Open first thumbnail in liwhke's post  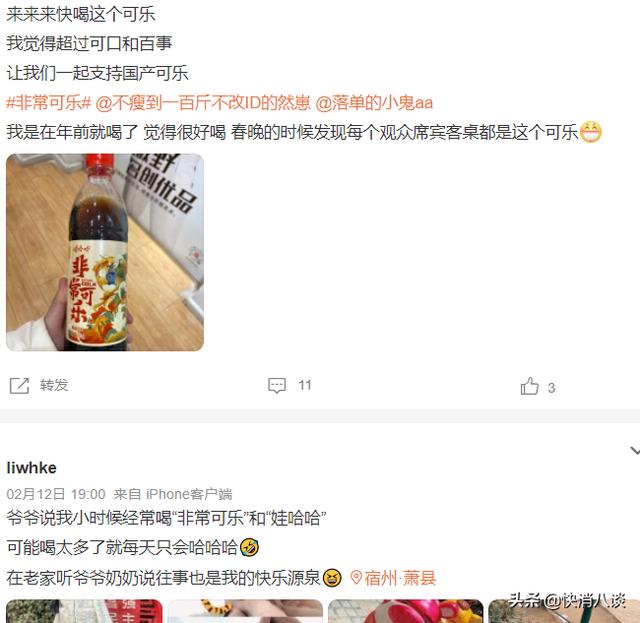pos(84,611)
